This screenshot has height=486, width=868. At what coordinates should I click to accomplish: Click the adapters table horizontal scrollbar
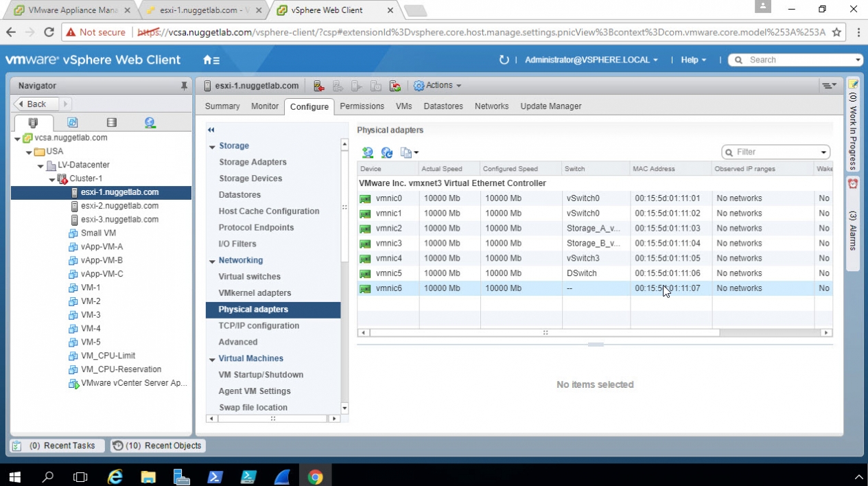(x=543, y=333)
